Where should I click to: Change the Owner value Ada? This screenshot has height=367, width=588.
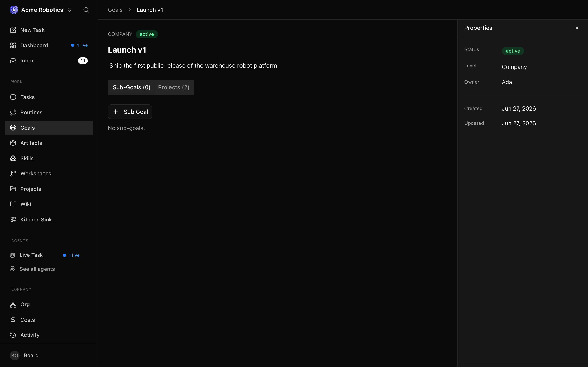tap(507, 82)
